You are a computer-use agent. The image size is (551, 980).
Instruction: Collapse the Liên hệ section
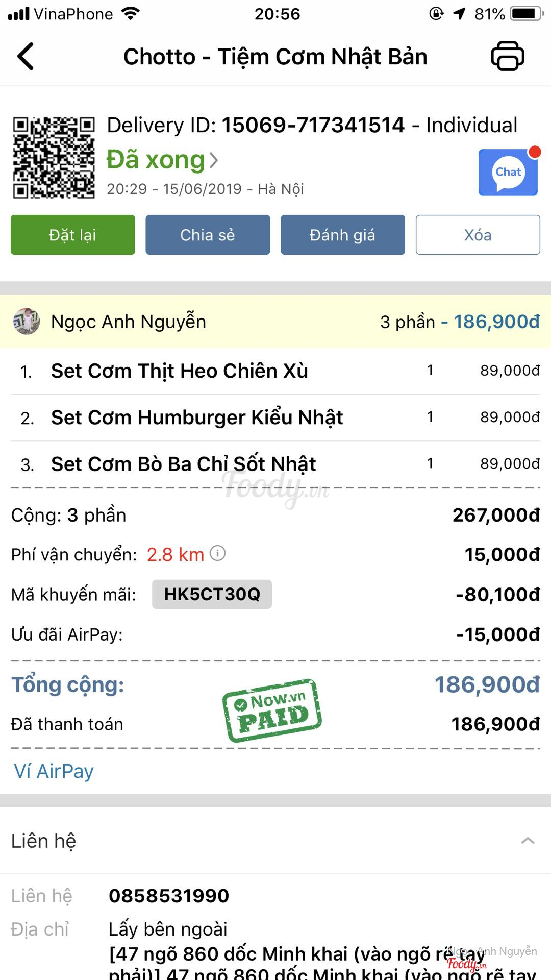528,841
